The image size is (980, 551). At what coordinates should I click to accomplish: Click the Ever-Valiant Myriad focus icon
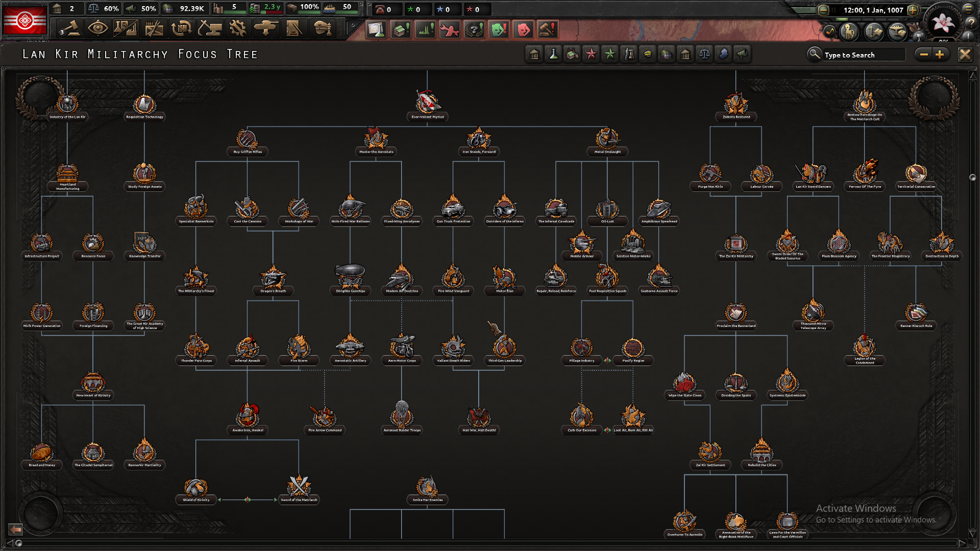427,103
